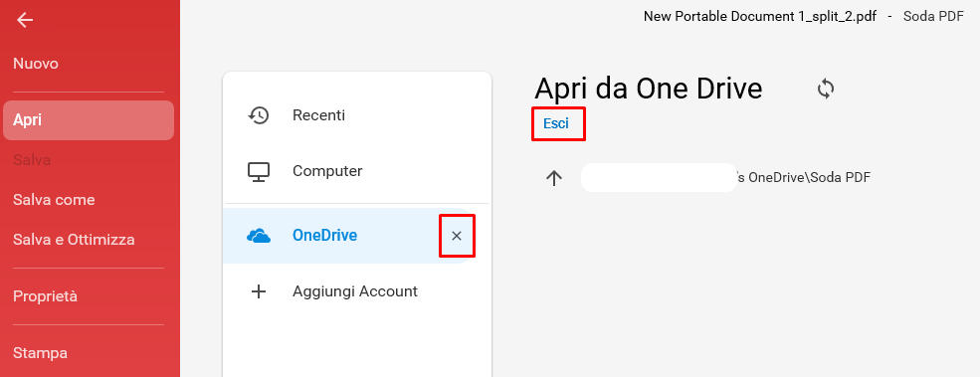Click the Computer monitor icon
The image size is (980, 377).
click(258, 171)
